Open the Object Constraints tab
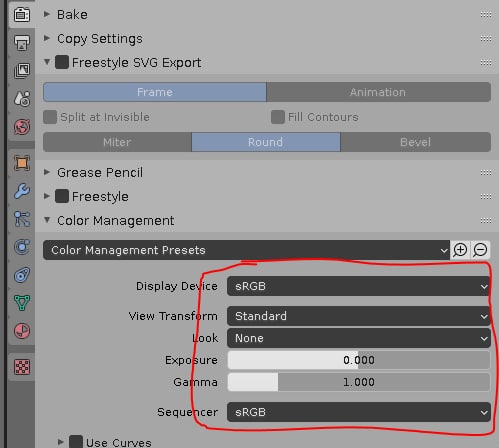This screenshot has width=499, height=448. 22,275
